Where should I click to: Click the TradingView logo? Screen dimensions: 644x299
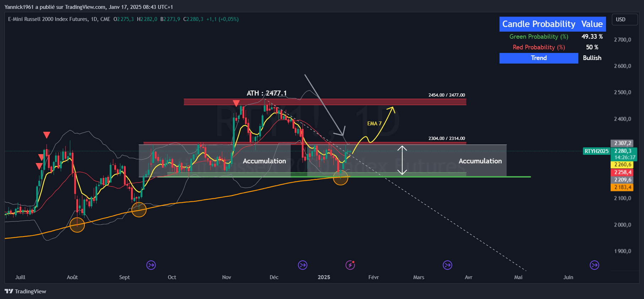click(25, 292)
